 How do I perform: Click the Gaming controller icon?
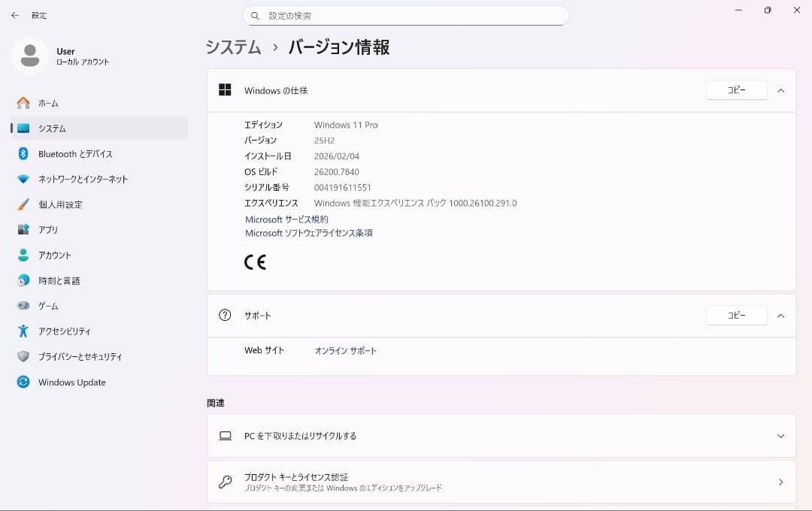pyautogui.click(x=23, y=305)
